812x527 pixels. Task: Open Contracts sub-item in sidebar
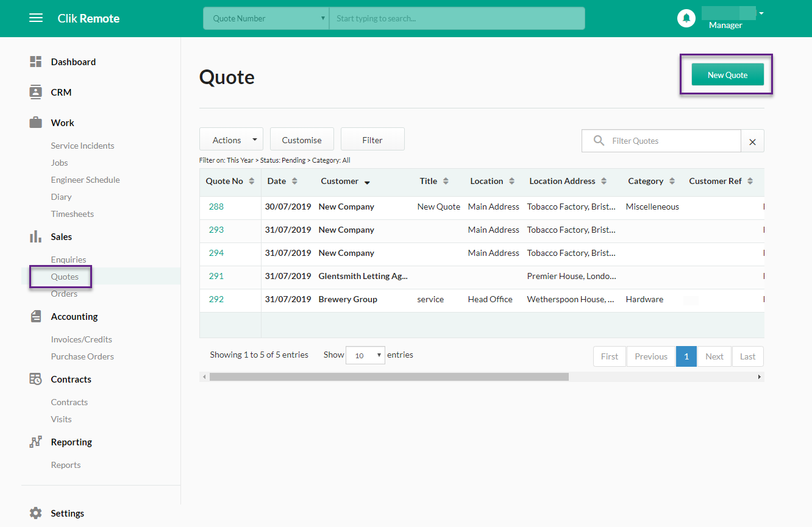[69, 402]
